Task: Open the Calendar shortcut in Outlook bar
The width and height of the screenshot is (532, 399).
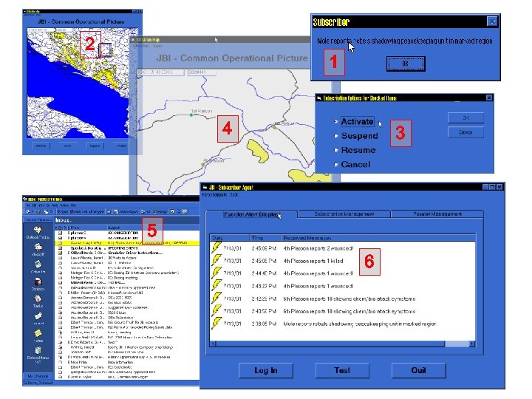Action: pyautogui.click(x=38, y=266)
